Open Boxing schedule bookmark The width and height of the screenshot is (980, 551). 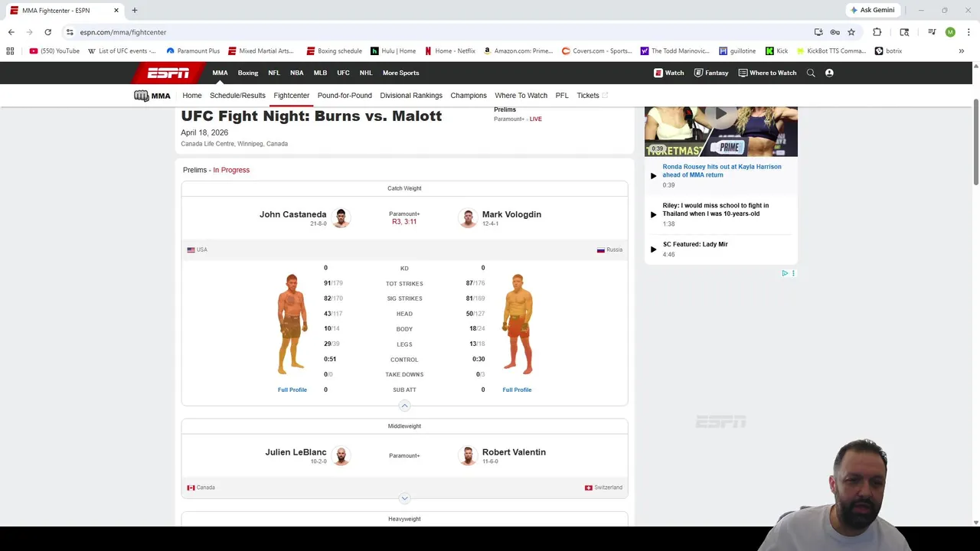[334, 51]
